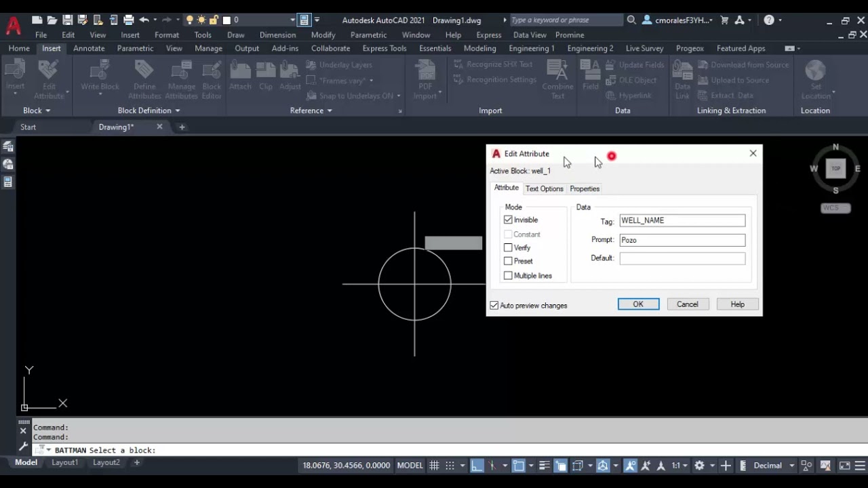
Task: Toggle annotation visibility button in status bar
Action: pos(631,466)
